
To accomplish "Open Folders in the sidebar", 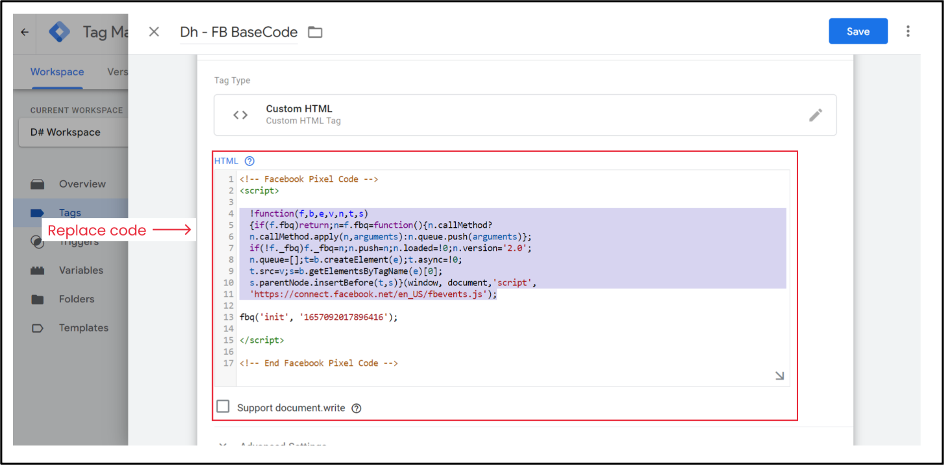I will 77,299.
